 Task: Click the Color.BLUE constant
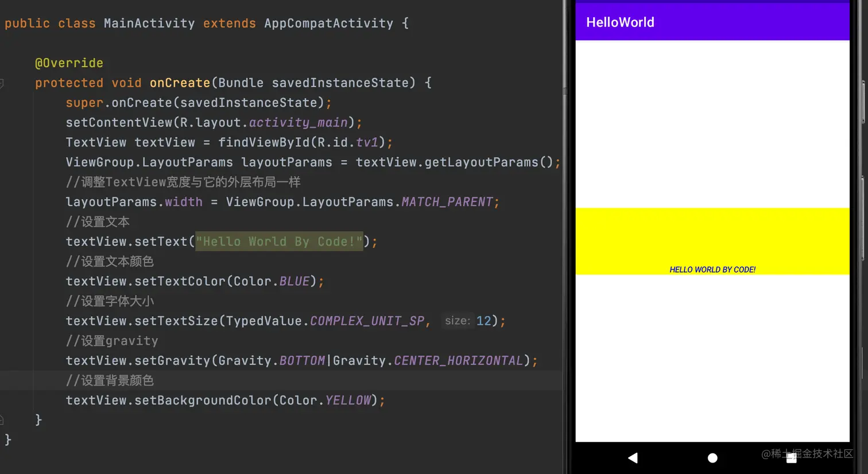click(294, 281)
